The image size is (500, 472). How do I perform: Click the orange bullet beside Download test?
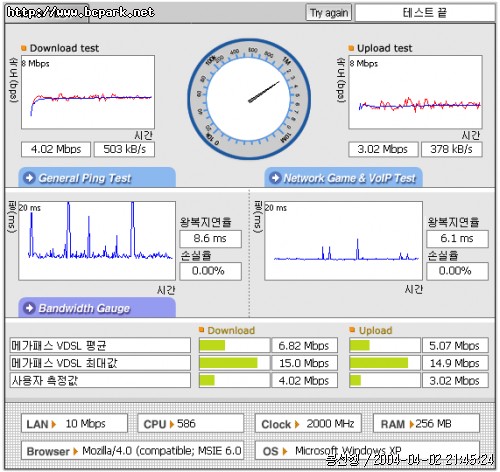point(24,48)
